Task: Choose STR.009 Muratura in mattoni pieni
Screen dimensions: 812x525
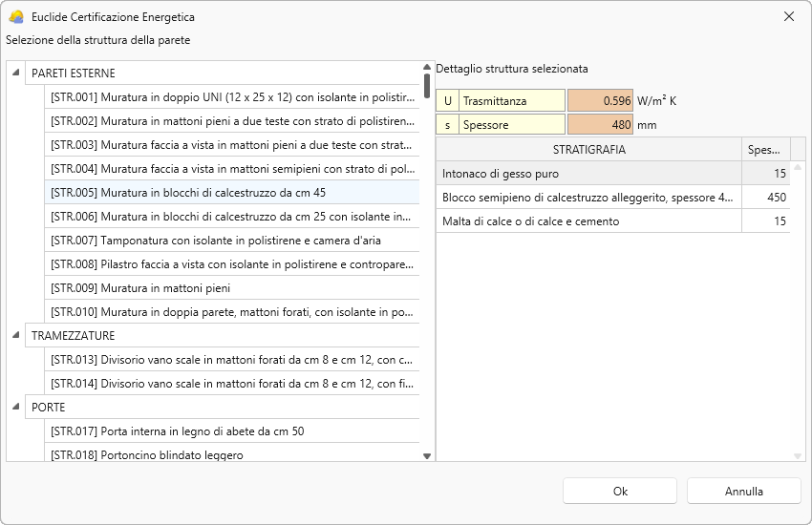Action: coord(231,288)
